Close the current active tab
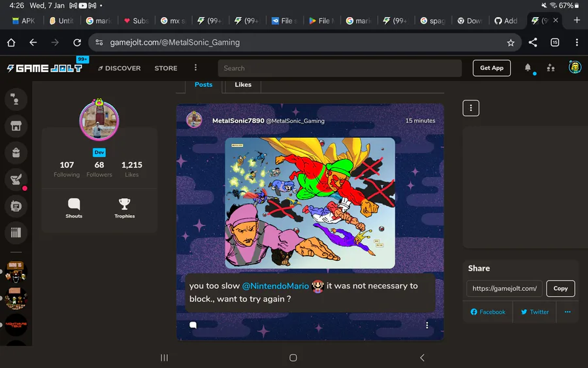 [556, 20]
